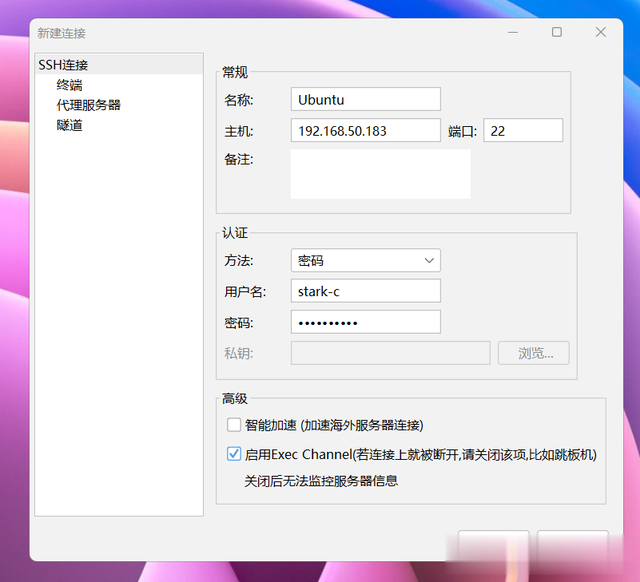Click the 用户名: label
This screenshot has width=640, height=582.
[245, 291]
